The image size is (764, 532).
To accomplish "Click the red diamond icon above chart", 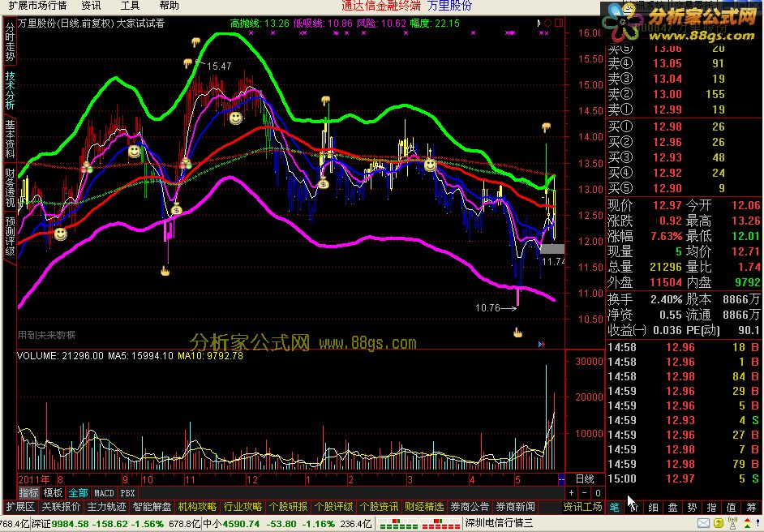I will click(547, 23).
